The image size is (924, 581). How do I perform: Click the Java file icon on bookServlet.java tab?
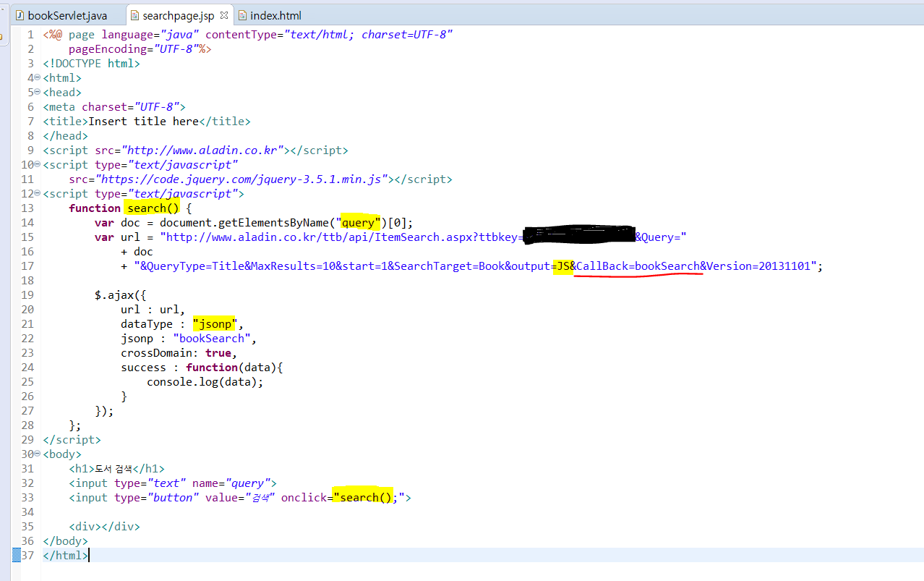[x=20, y=15]
